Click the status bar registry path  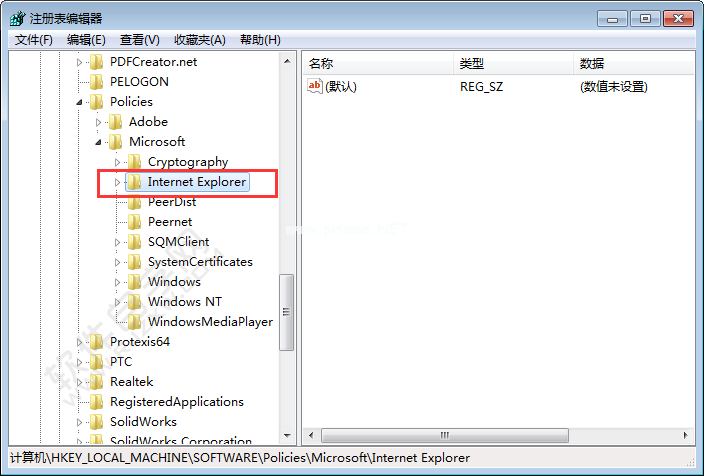(x=240, y=458)
